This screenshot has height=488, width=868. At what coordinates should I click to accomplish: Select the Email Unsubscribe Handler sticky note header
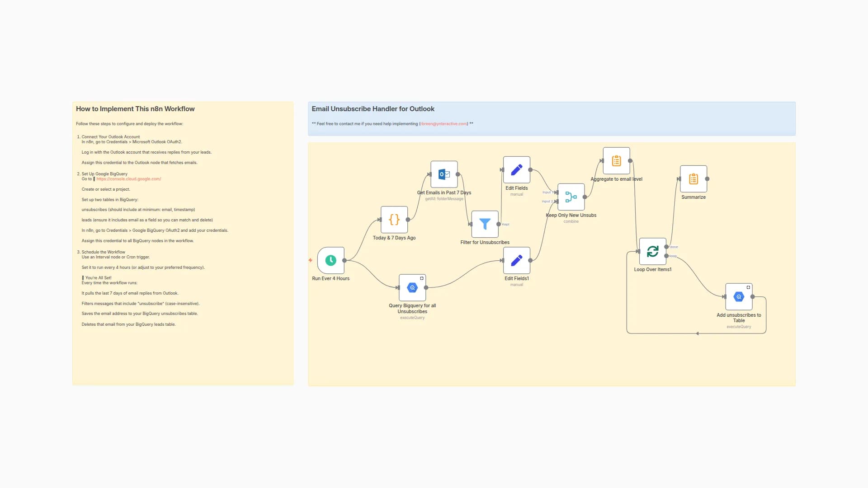pyautogui.click(x=373, y=109)
